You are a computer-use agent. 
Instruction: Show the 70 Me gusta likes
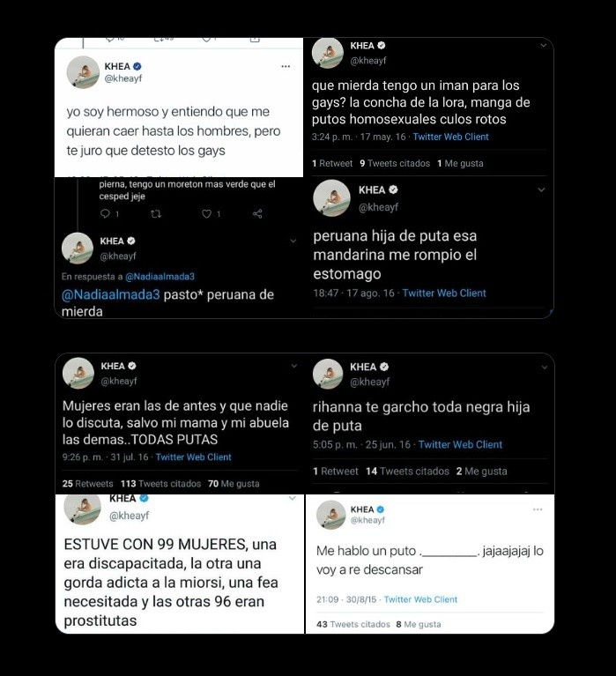click(x=234, y=484)
